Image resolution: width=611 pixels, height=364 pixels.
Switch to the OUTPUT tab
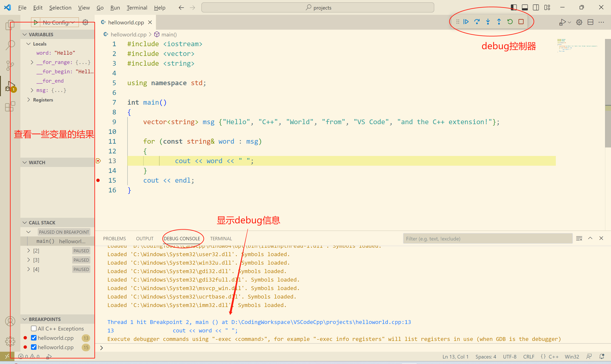(145, 238)
